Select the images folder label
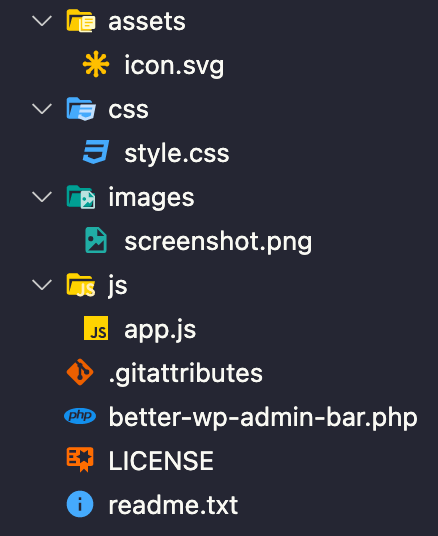This screenshot has height=536, width=438. (151, 197)
